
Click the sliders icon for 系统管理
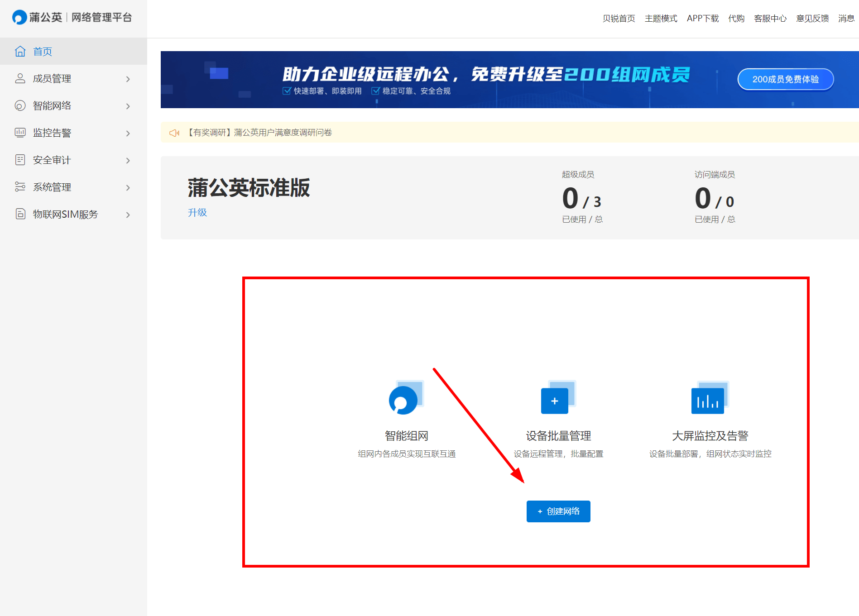click(x=20, y=187)
